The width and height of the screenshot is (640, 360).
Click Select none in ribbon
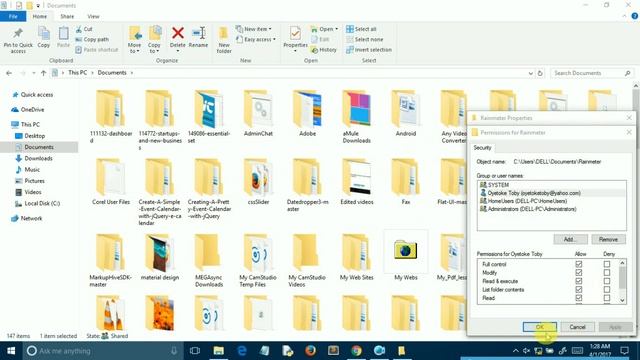click(x=364, y=39)
